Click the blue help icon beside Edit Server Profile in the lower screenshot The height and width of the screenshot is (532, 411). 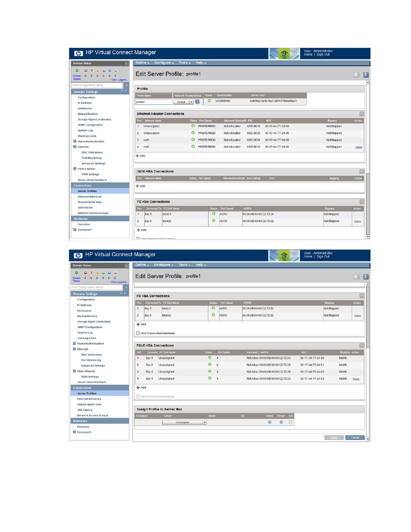(x=366, y=277)
